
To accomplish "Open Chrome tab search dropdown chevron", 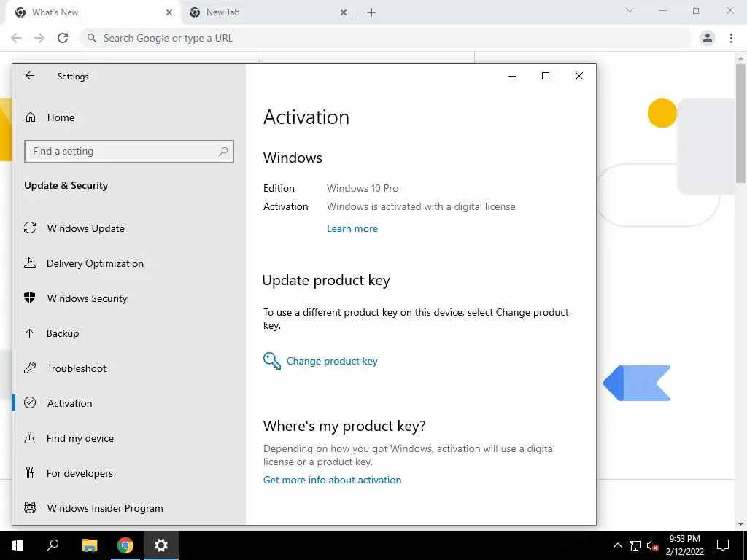I will [x=630, y=10].
